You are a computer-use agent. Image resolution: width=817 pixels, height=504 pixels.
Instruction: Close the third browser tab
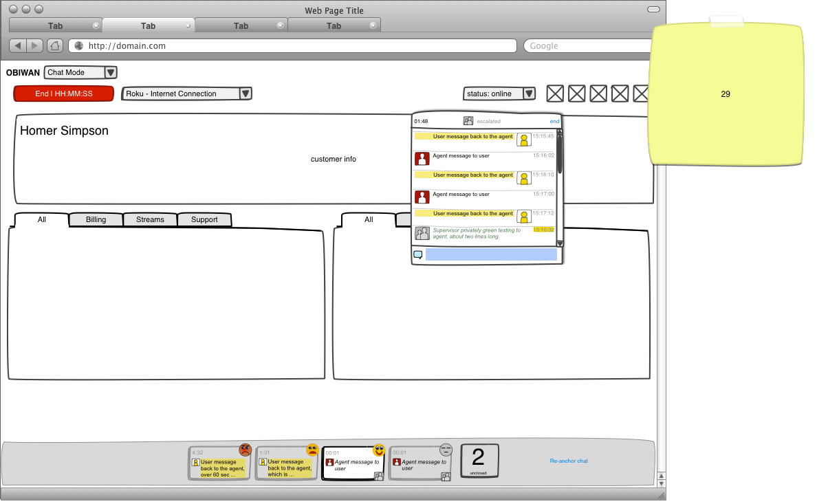coord(281,25)
